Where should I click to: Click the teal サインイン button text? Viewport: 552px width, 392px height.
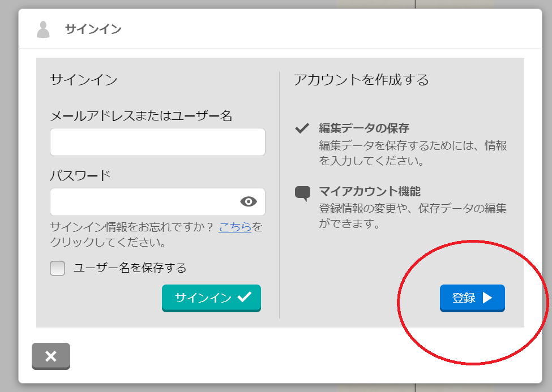tap(203, 298)
